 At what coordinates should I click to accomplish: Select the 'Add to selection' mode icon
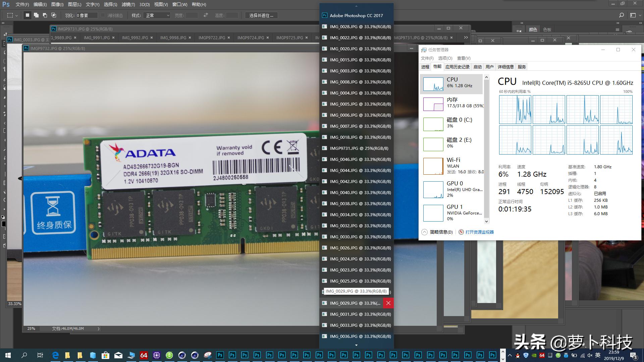coord(36,15)
